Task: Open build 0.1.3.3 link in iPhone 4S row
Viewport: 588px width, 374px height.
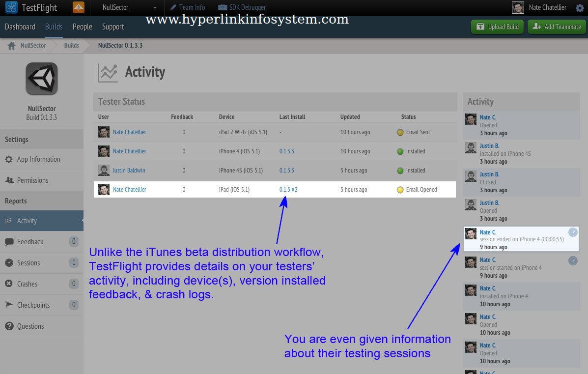Action: 286,171
